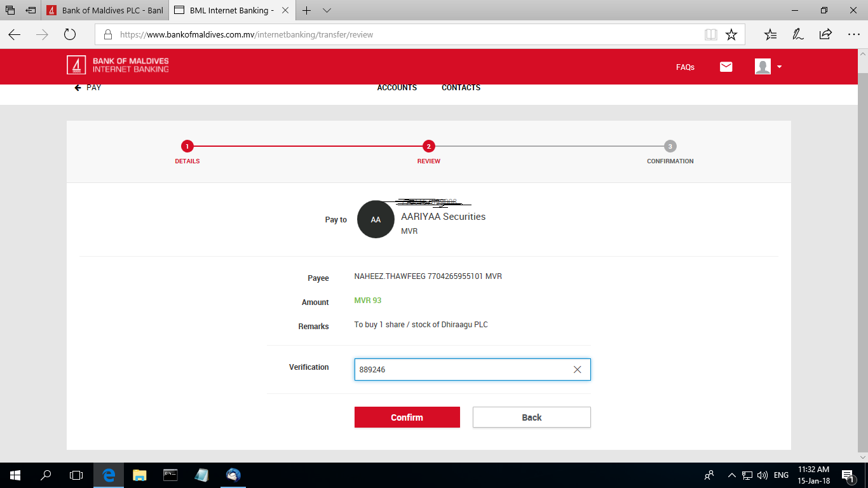This screenshot has width=868, height=488.
Task: Open the Action Center notifications
Action: (848, 475)
